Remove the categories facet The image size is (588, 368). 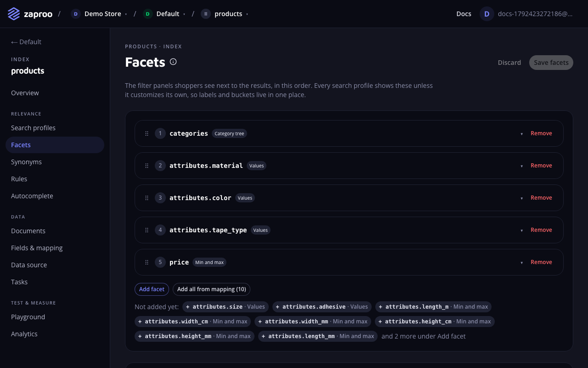click(x=541, y=133)
